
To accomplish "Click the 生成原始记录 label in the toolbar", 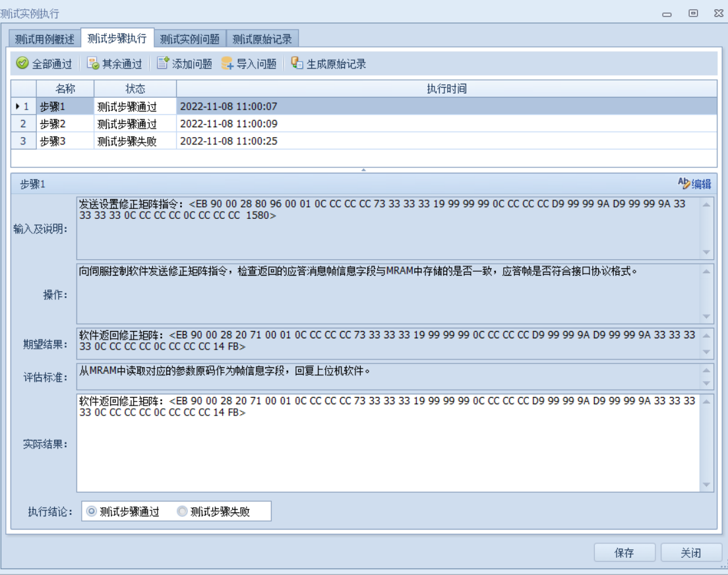I will (x=336, y=64).
